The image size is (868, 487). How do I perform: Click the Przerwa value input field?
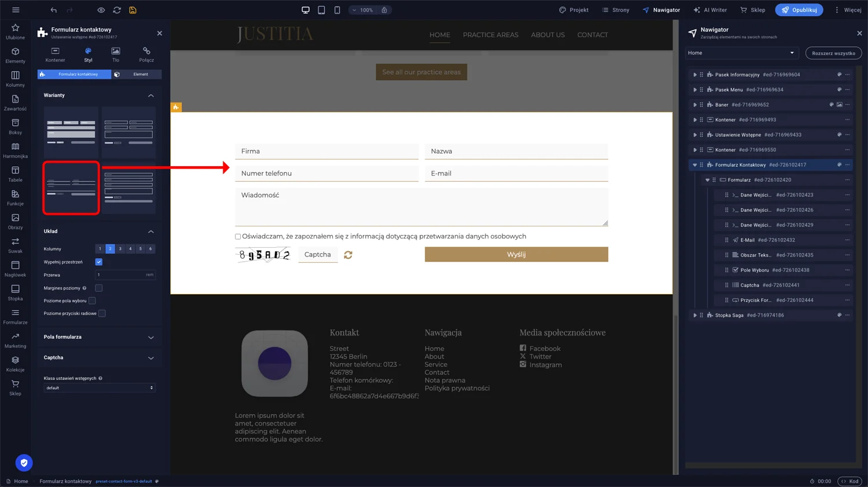pyautogui.click(x=123, y=274)
